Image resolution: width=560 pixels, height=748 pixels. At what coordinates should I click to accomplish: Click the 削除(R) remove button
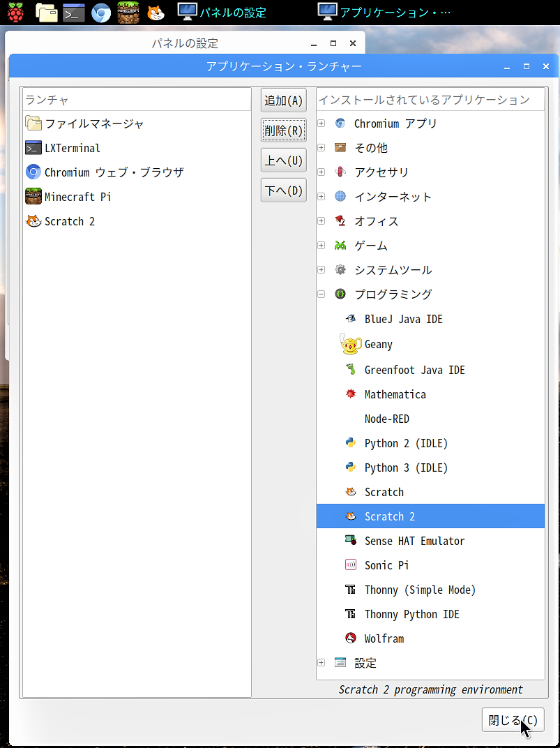(x=284, y=130)
